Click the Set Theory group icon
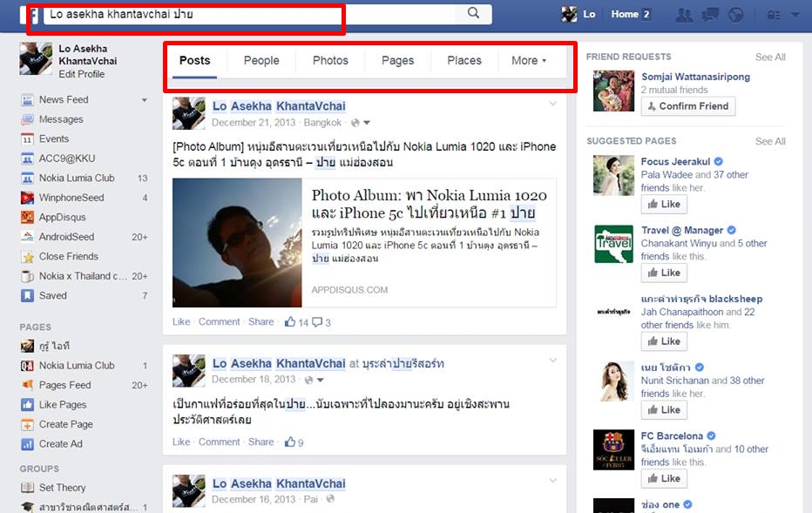The height and width of the screenshot is (513, 812). [27, 488]
